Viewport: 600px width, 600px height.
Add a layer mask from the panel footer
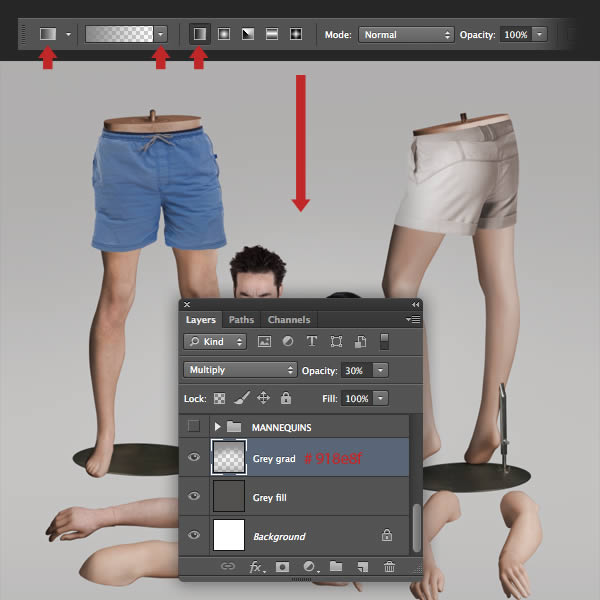[x=282, y=567]
